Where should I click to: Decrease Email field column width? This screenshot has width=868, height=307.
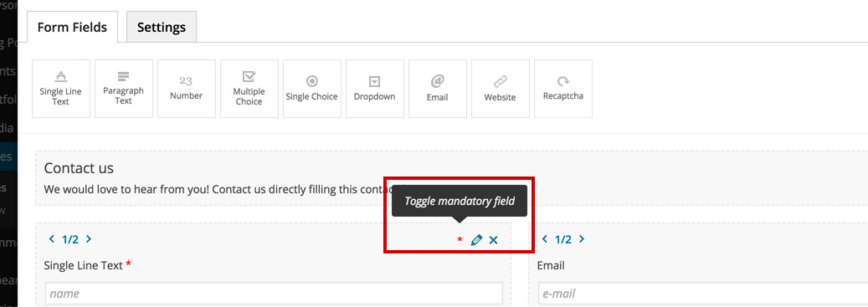pyautogui.click(x=545, y=239)
